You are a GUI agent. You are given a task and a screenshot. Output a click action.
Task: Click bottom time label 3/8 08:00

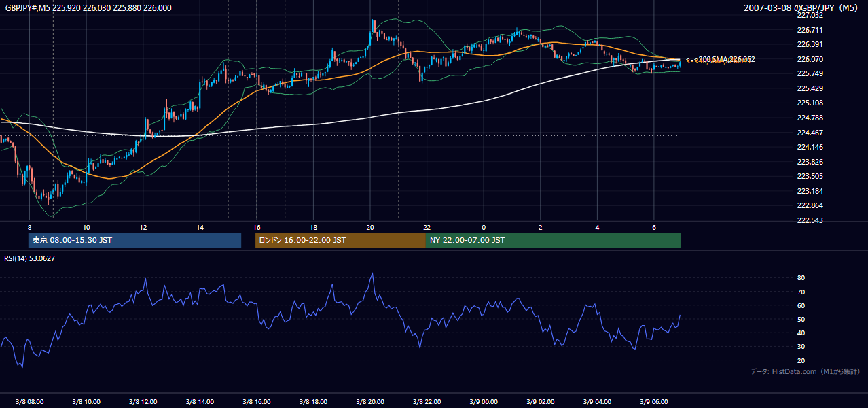(x=29, y=402)
